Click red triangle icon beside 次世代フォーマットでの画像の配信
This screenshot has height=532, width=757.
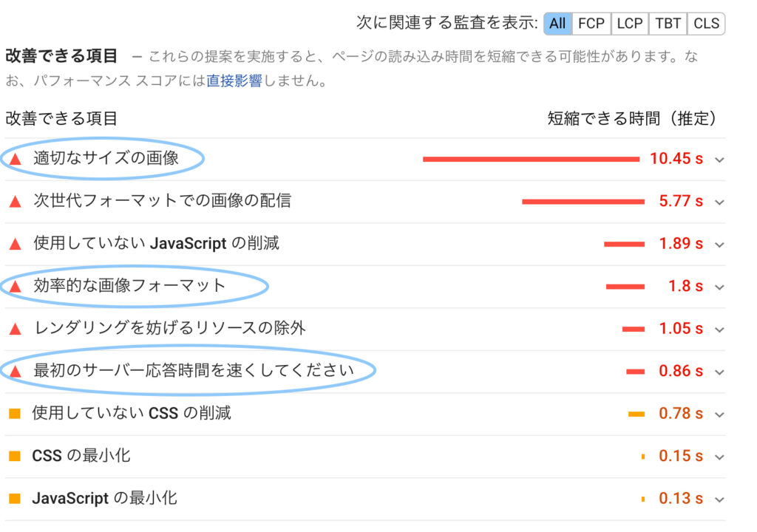coord(16,201)
